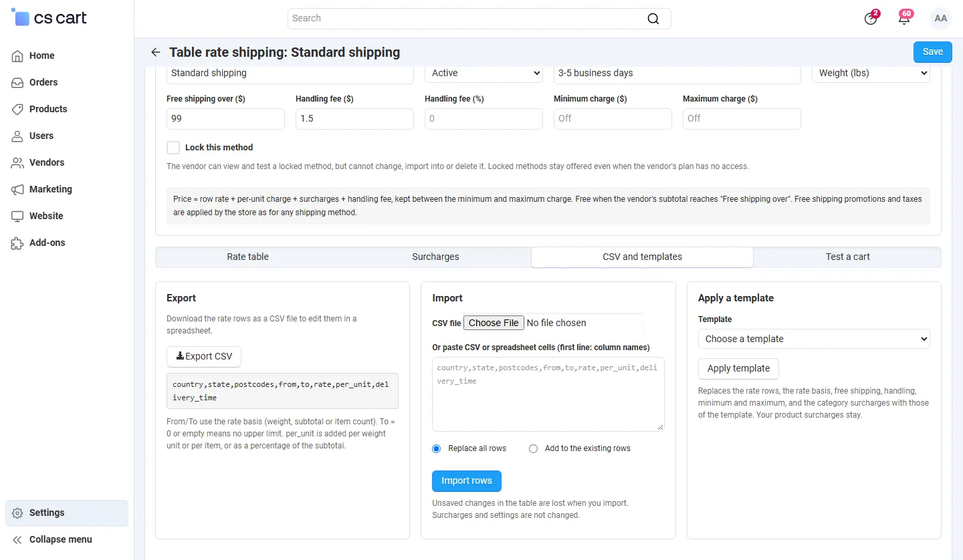Screen dimensions: 963x560
Task: Open the Weight (lbs) rate basis dropdown
Action: click(871, 73)
